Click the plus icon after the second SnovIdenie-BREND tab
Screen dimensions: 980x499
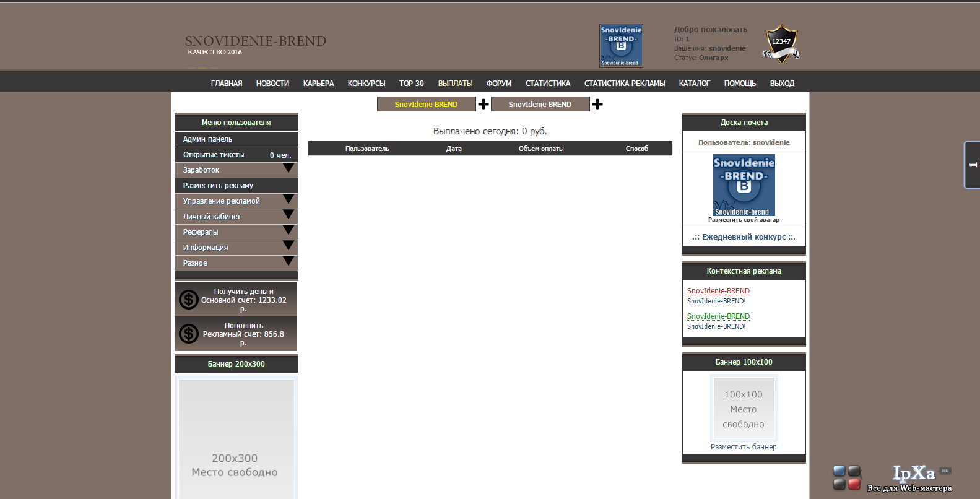click(x=597, y=104)
